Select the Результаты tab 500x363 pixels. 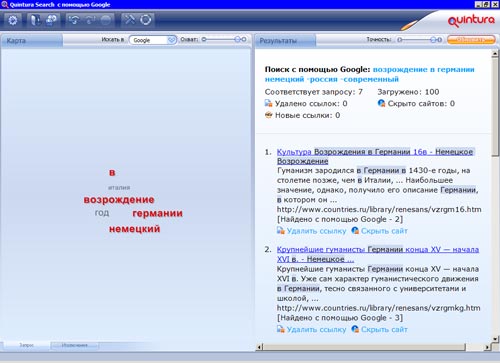285,41
